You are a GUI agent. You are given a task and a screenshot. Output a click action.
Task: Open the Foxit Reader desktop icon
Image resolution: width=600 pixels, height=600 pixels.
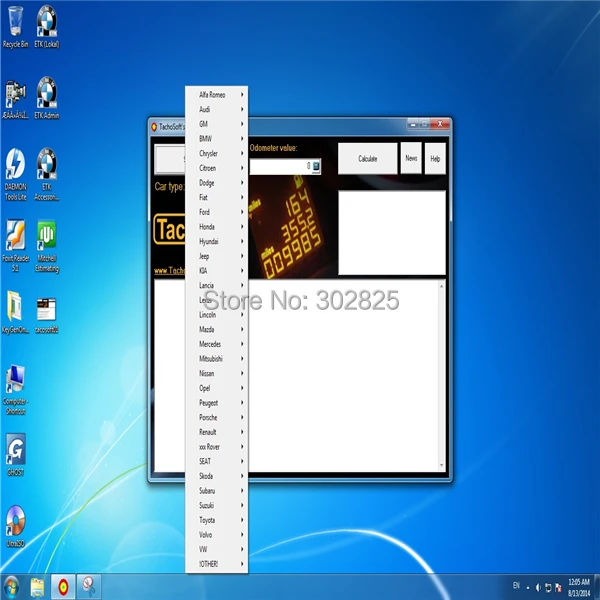15,246
